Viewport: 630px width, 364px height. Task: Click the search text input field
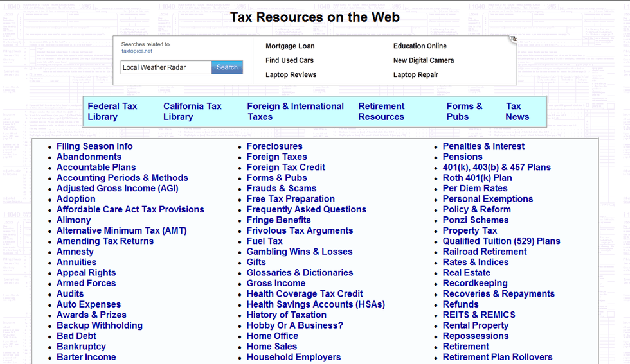[166, 67]
